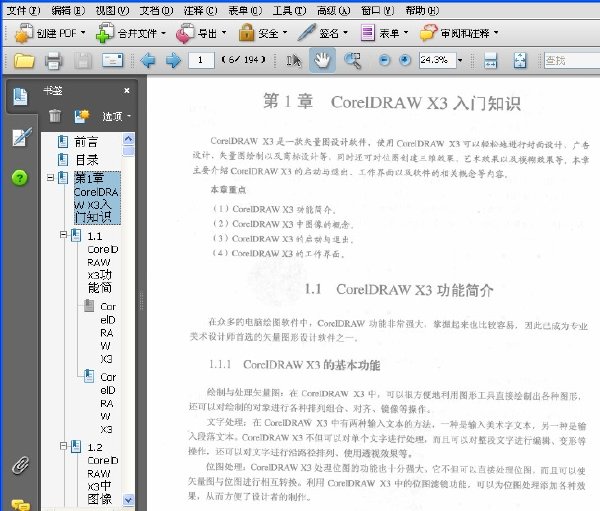Click the zoom percentage field
Image resolution: width=600 pixels, height=511 pixels.
[x=437, y=60]
